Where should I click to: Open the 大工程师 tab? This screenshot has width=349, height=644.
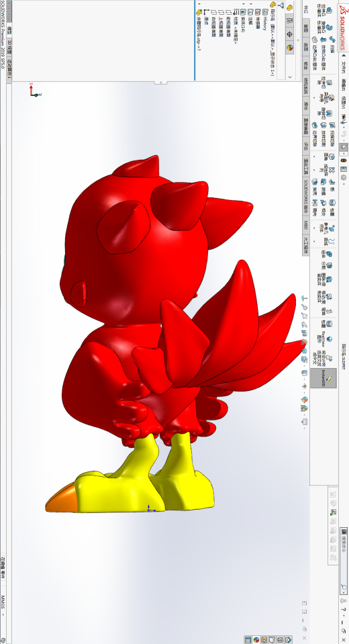click(306, 245)
